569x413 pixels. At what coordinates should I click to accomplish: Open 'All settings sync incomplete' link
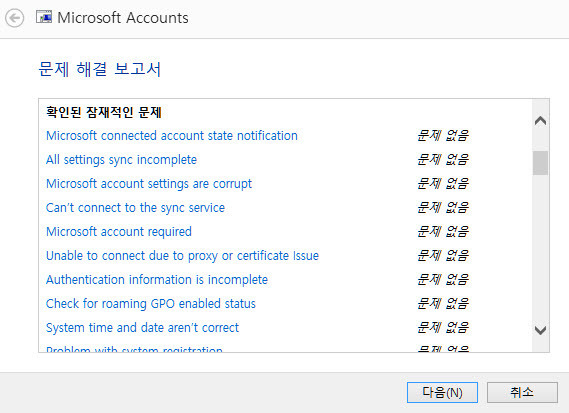tap(121, 160)
